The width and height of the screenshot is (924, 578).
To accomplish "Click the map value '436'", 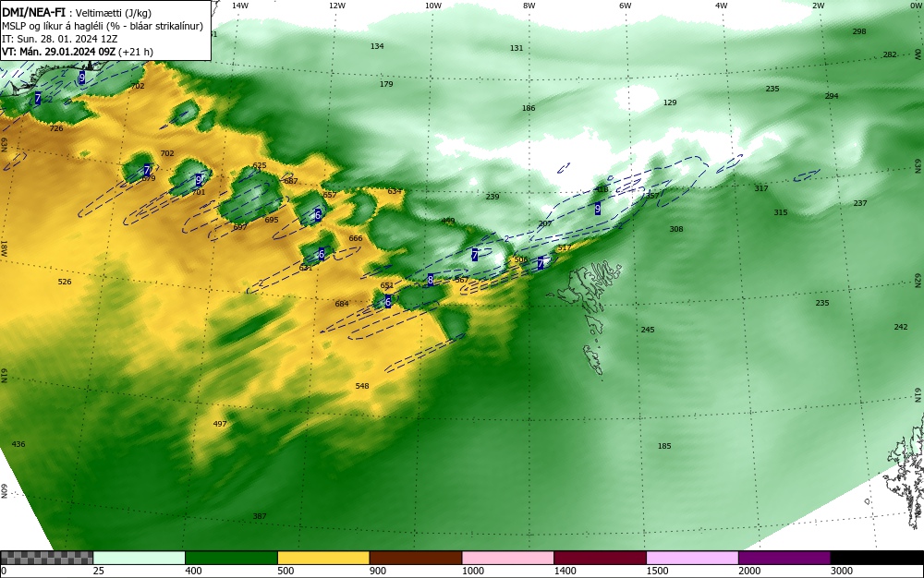I will pos(18,444).
